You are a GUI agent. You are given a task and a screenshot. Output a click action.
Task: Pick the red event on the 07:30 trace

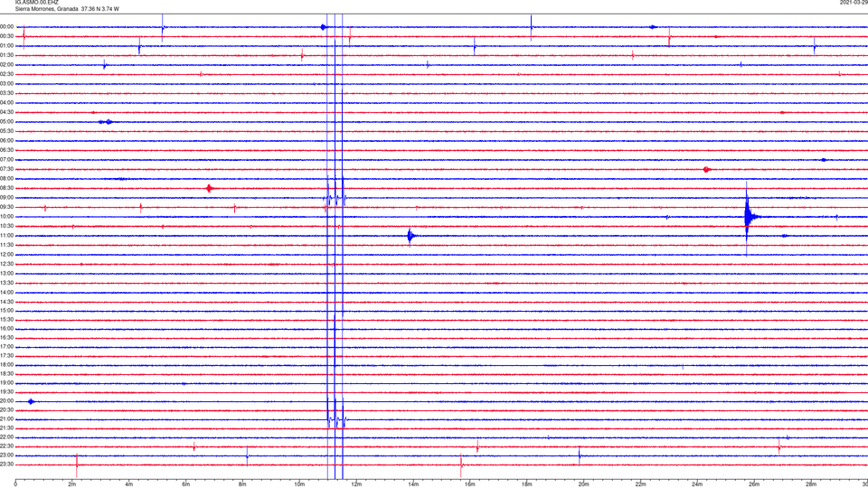pos(706,170)
